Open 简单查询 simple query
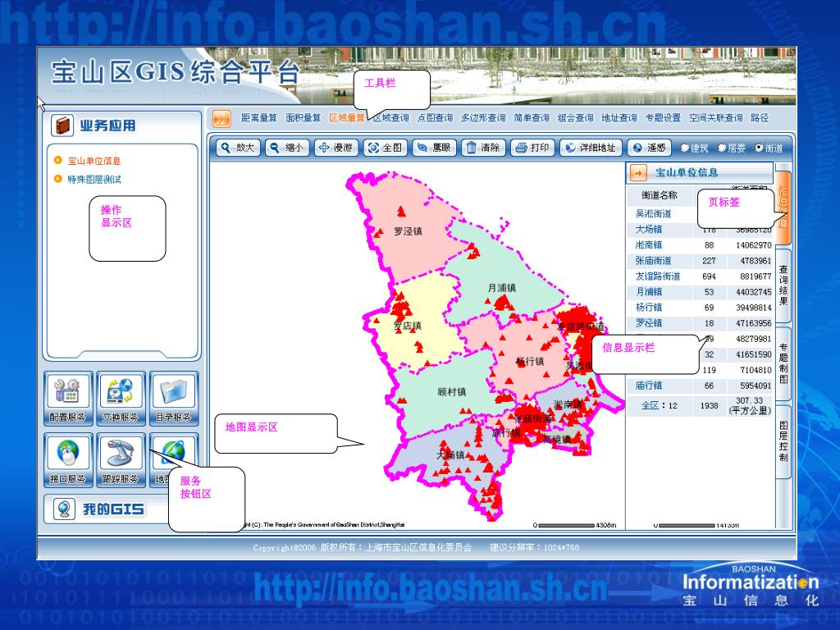 (532, 118)
